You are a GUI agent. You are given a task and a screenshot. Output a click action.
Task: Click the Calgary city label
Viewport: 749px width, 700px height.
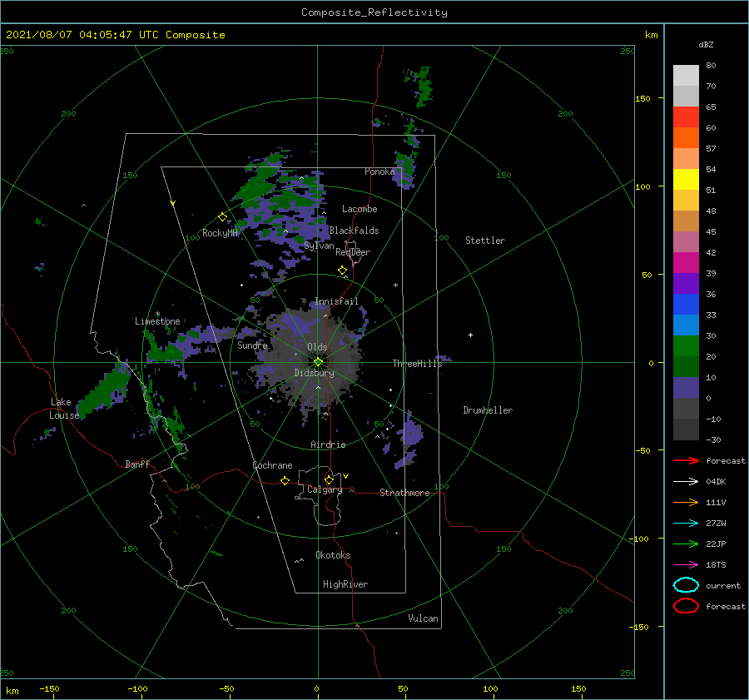325,489
